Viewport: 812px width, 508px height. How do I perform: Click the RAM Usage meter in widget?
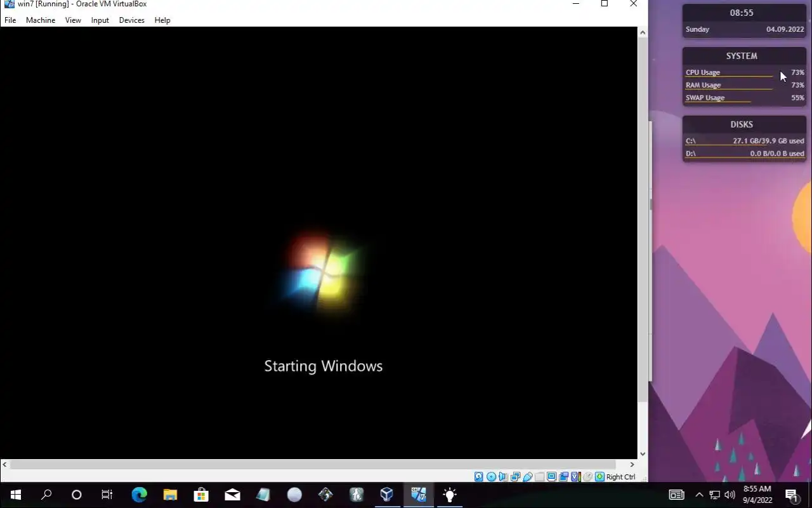[x=745, y=86]
